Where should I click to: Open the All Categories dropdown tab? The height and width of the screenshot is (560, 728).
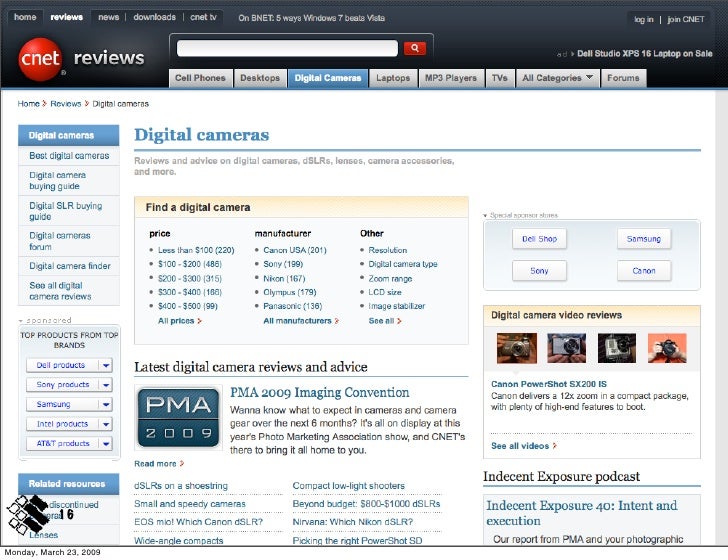[x=558, y=78]
